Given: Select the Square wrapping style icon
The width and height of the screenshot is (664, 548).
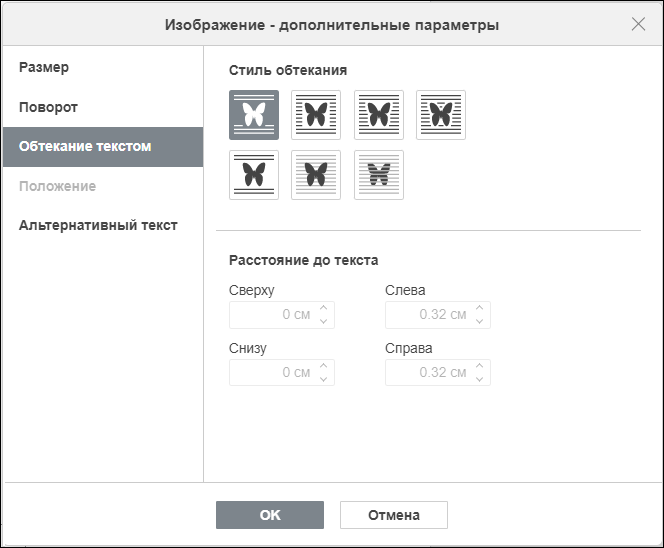Looking at the screenshot, I should coord(316,115).
